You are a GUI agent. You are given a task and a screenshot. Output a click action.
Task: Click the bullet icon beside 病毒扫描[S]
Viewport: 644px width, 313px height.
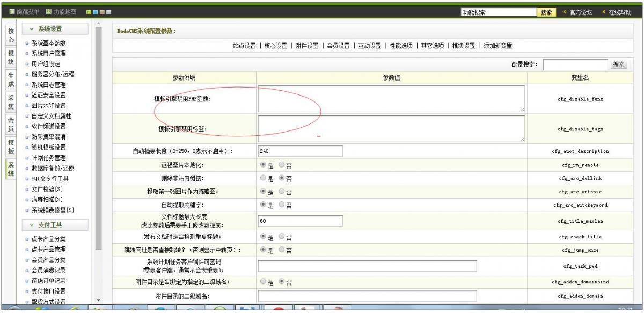[26, 199]
